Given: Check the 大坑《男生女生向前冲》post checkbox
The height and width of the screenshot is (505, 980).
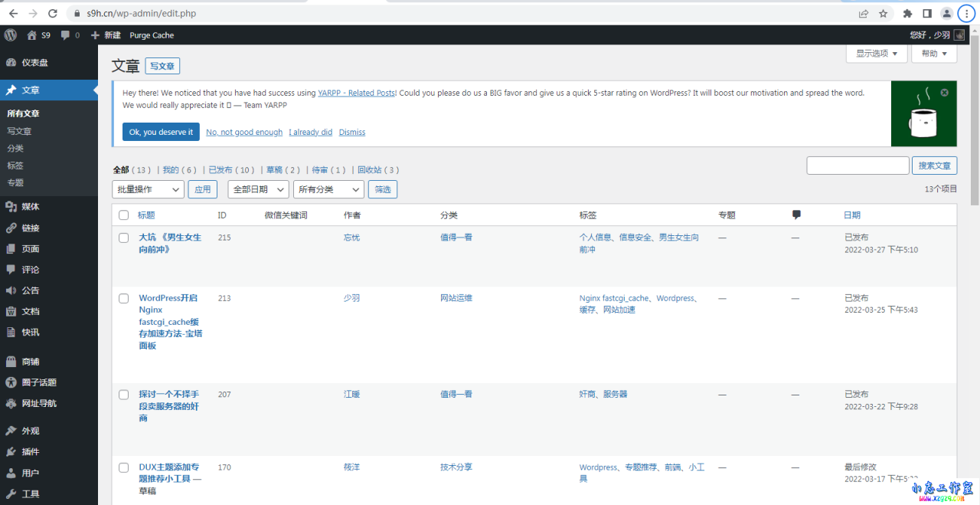Looking at the screenshot, I should point(123,238).
